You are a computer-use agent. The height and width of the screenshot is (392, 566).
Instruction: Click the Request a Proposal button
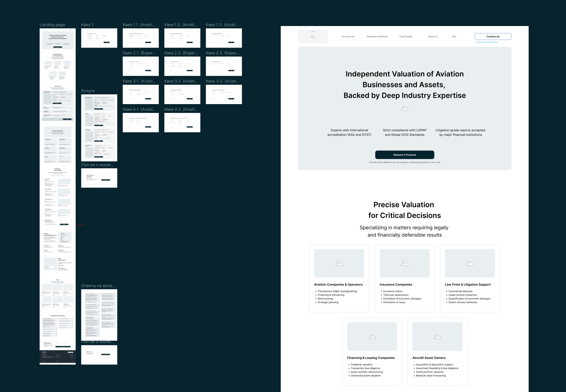click(x=404, y=155)
